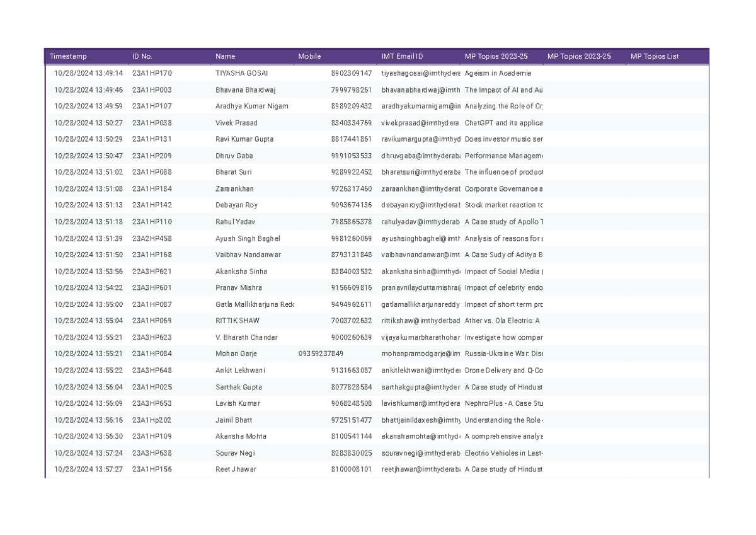The height and width of the screenshot is (535, 756).
Task: Select Reet Jhawar's name cell
Action: [236, 469]
